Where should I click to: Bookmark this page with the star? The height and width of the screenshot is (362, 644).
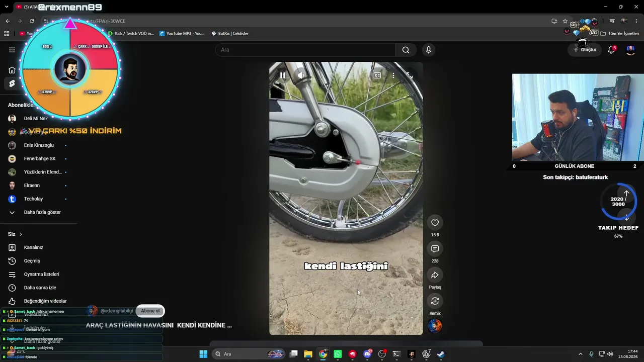[x=565, y=21]
